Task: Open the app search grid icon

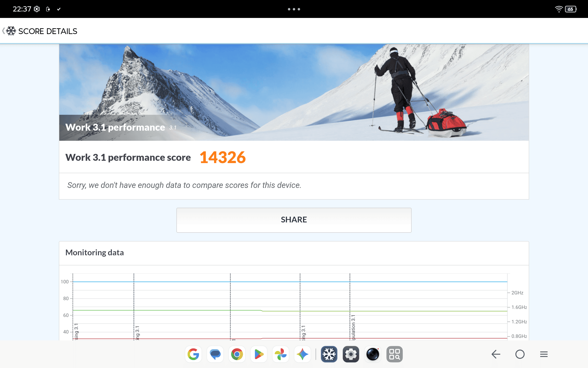Action: tap(394, 354)
